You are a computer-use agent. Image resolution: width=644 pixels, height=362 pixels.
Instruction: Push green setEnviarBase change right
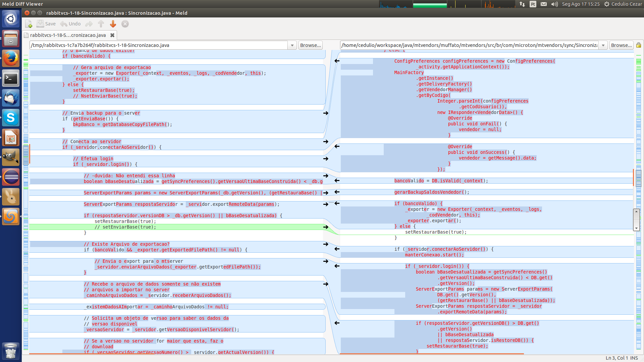326,227
